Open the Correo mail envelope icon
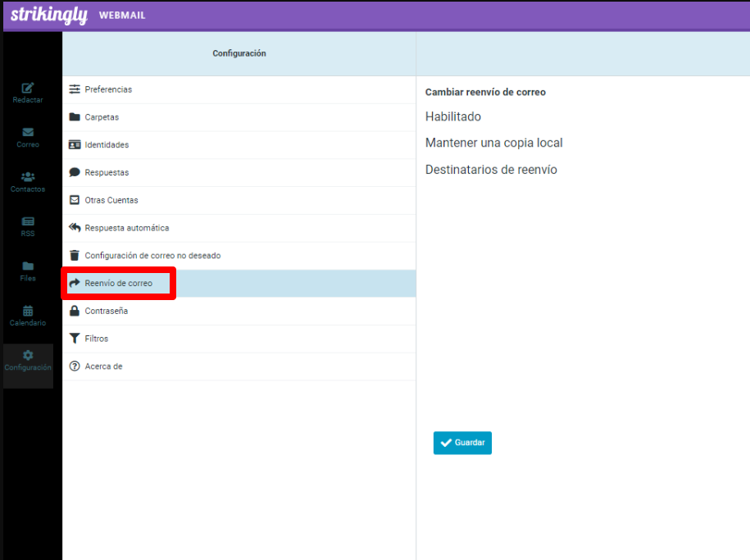Viewport: 750px width, 560px height. point(28,132)
